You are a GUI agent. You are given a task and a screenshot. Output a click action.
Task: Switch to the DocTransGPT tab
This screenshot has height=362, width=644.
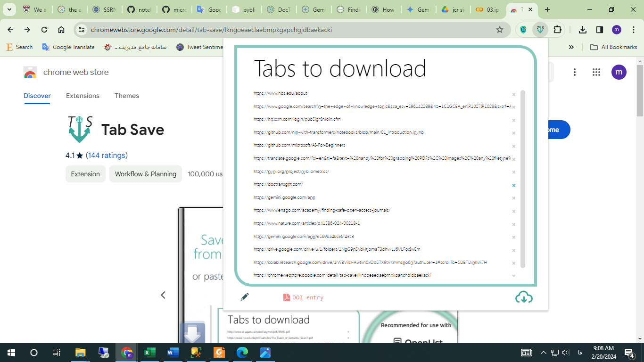[280, 9]
